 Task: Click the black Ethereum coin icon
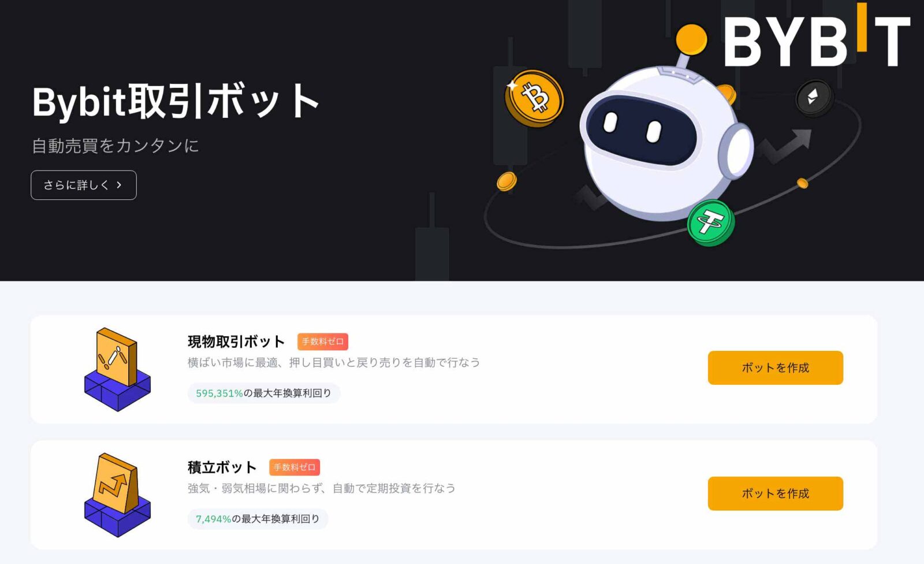(815, 98)
